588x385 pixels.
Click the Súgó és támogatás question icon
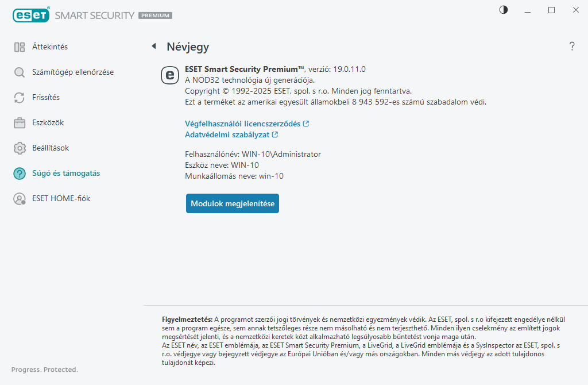20,174
